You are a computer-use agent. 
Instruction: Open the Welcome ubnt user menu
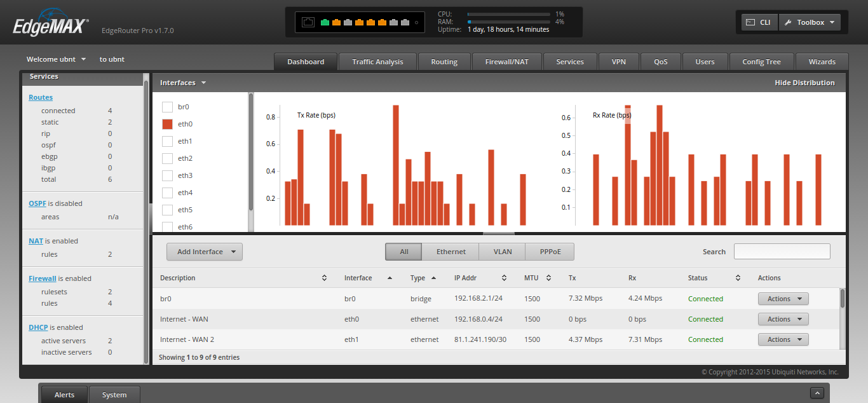click(x=56, y=59)
